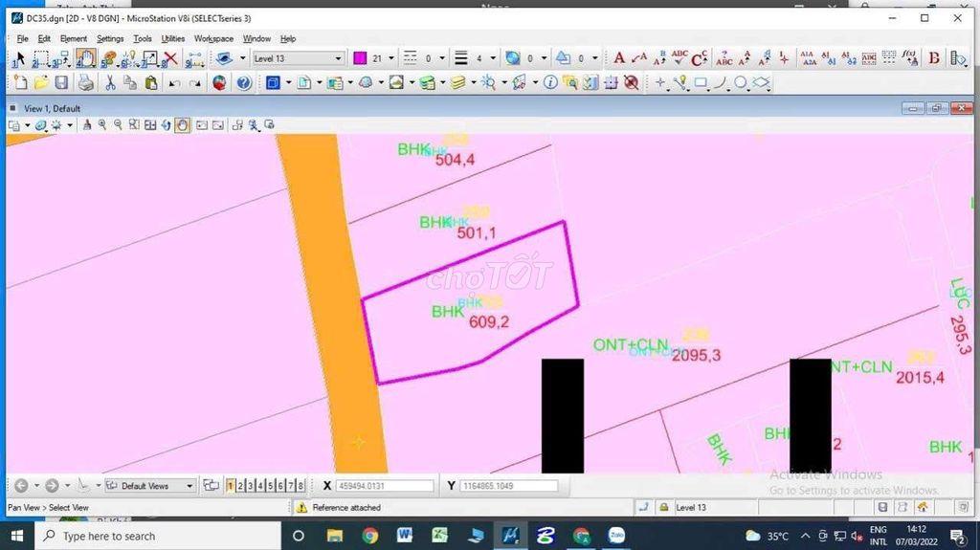Open the Level 13 active level dropdown
Viewport: 980px width, 550px height.
[x=299, y=58]
